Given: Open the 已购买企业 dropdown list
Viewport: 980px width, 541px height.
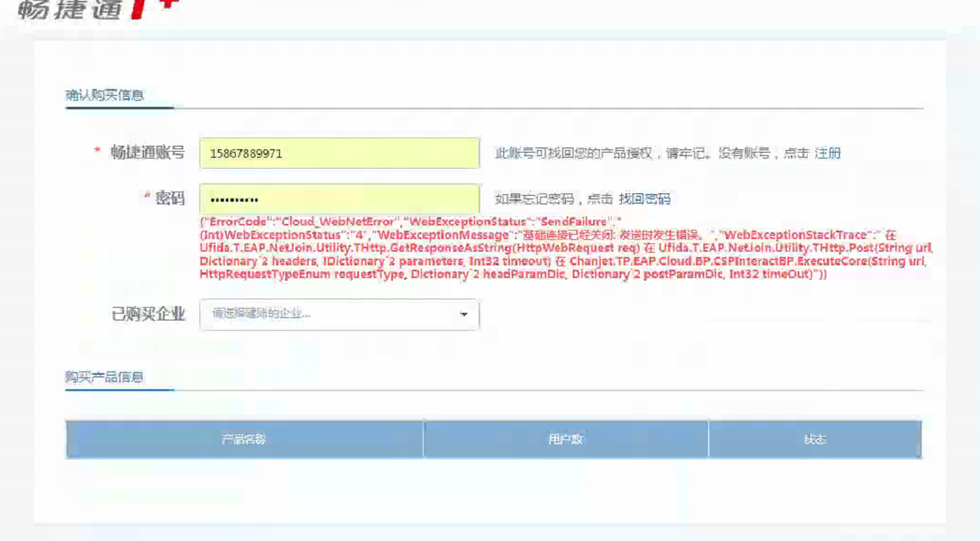Looking at the screenshot, I should [x=339, y=315].
